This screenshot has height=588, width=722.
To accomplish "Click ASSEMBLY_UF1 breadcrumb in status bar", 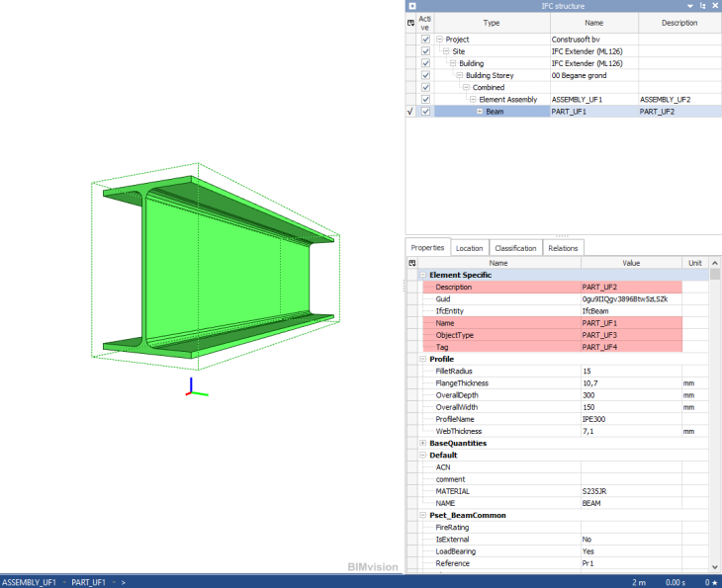I will (28, 582).
